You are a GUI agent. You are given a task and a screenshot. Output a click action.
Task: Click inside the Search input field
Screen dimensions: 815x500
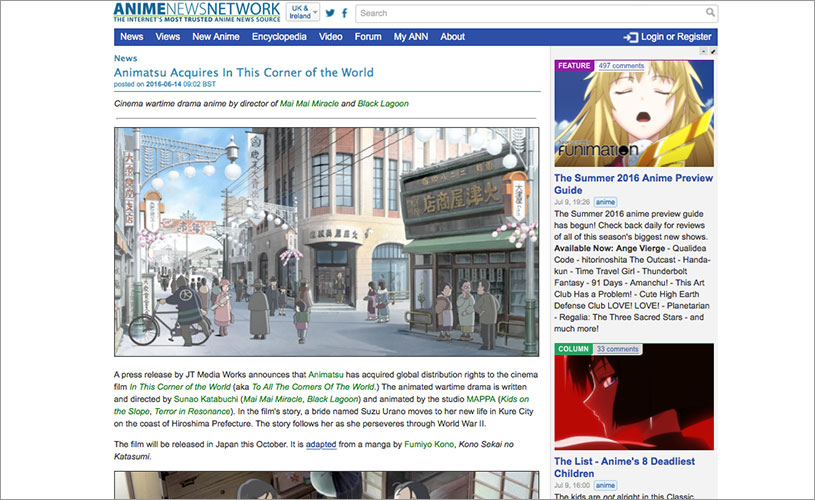pos(530,13)
